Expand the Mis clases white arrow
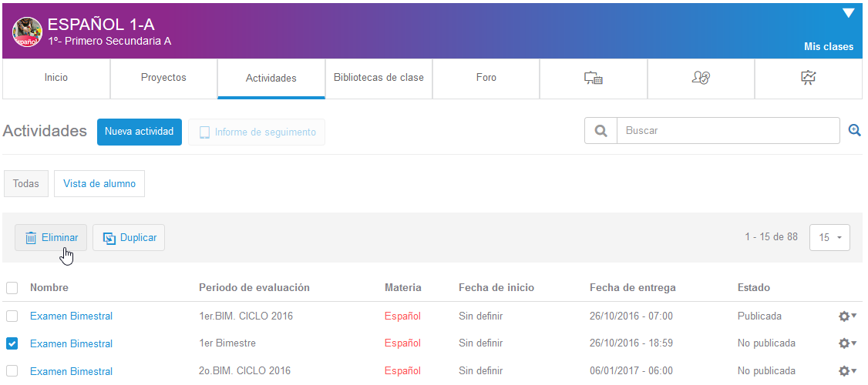Viewport: 868px width, 385px height. coord(849,13)
